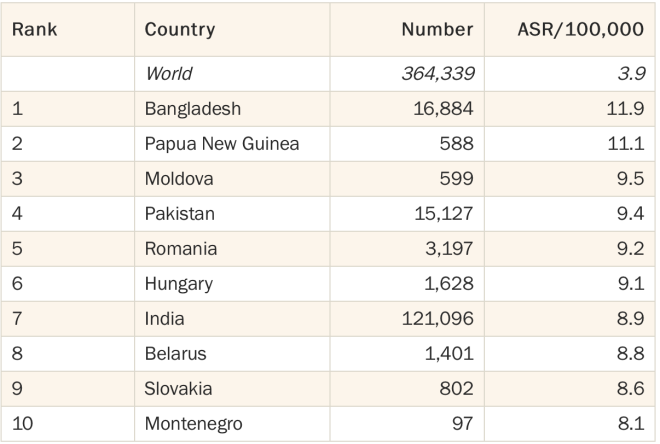Select the India country cell
660x444 pixels.
165,318
